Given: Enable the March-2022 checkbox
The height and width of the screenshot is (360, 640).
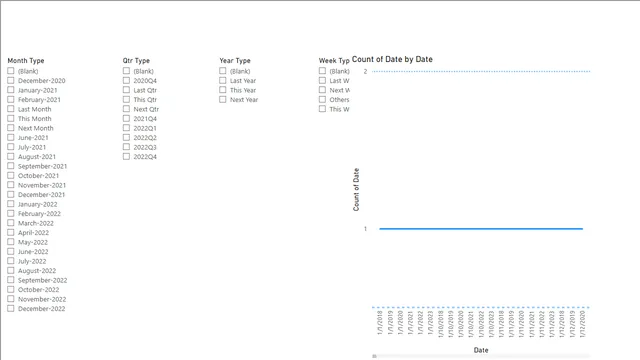Looking at the screenshot, I should coord(11,223).
